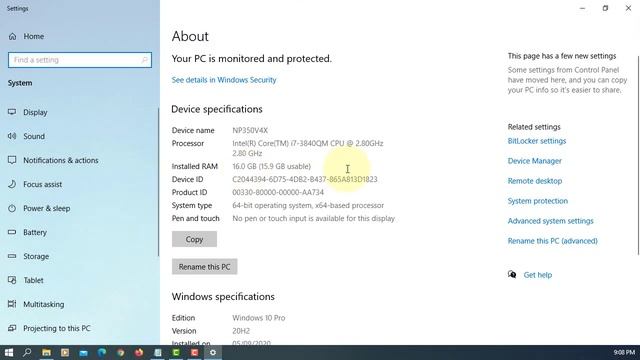Screen dimensions: 640x360
Task: Click the Settings gear on the taskbar
Action: point(213,353)
